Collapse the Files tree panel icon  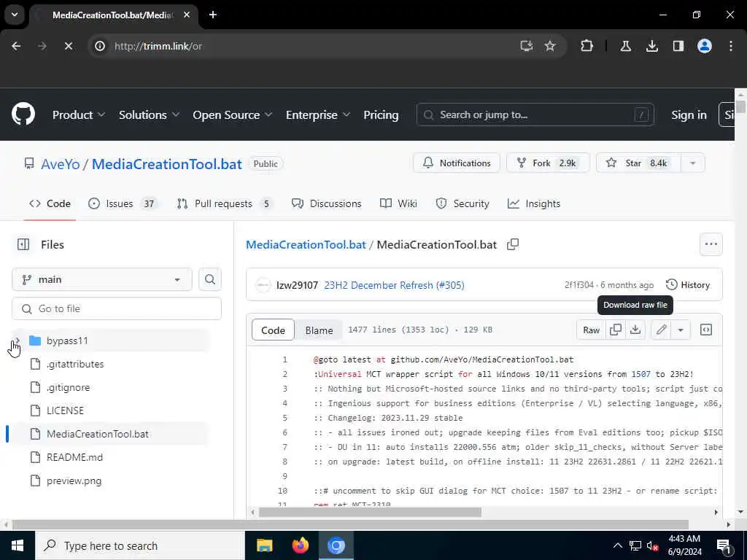pyautogui.click(x=23, y=244)
